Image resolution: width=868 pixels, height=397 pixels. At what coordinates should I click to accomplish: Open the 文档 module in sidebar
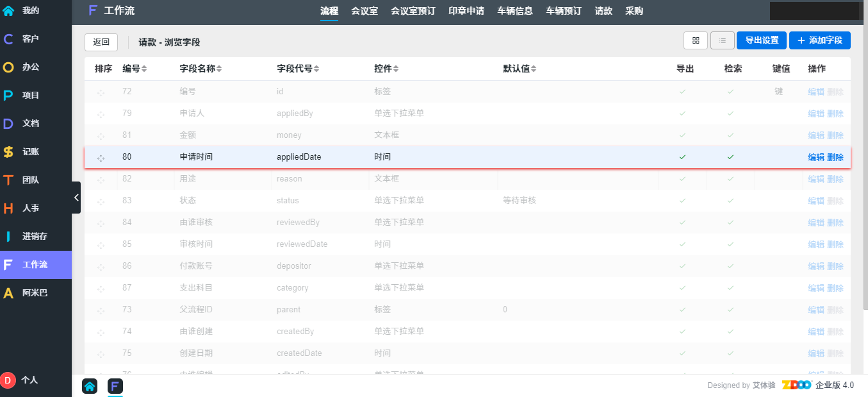tap(36, 123)
